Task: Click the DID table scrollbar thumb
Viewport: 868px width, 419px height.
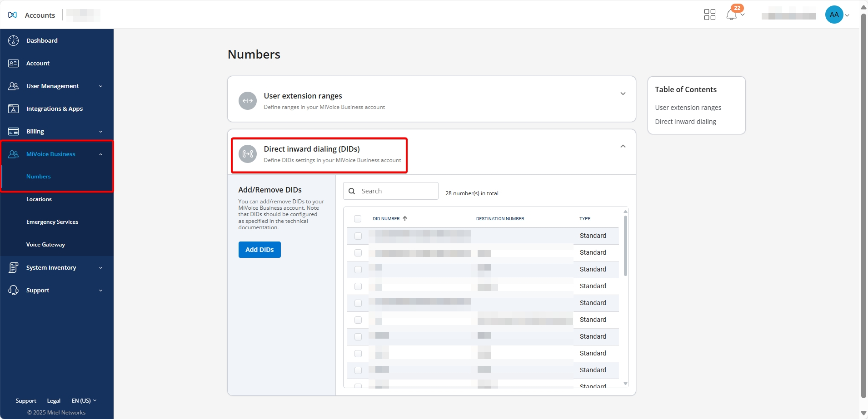Action: [x=625, y=246]
